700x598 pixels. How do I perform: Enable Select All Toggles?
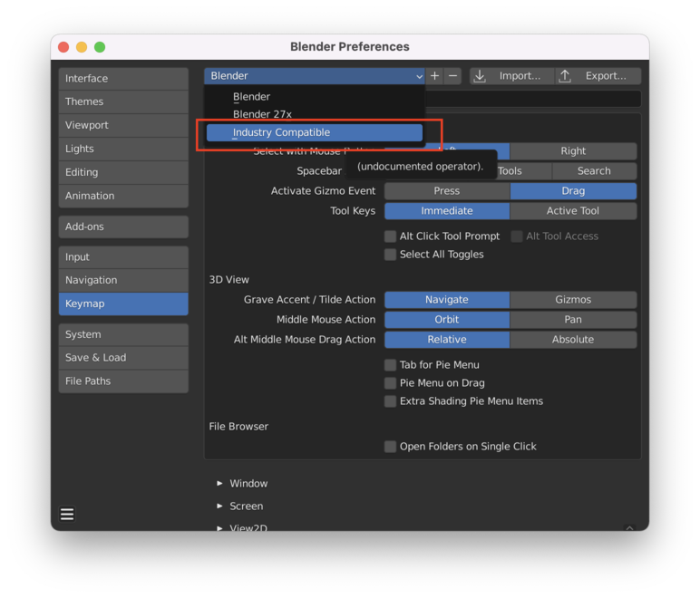pyautogui.click(x=390, y=255)
